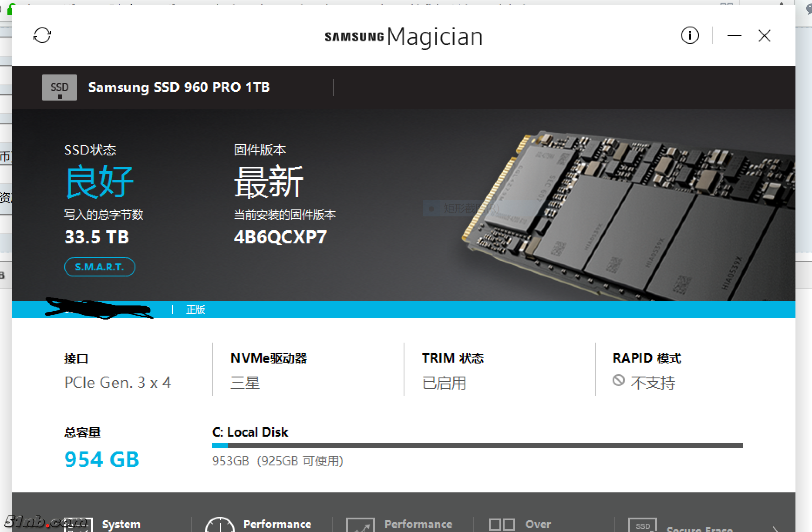Expand more tabs with right chevron
The width and height of the screenshot is (812, 532).
pyautogui.click(x=775, y=529)
